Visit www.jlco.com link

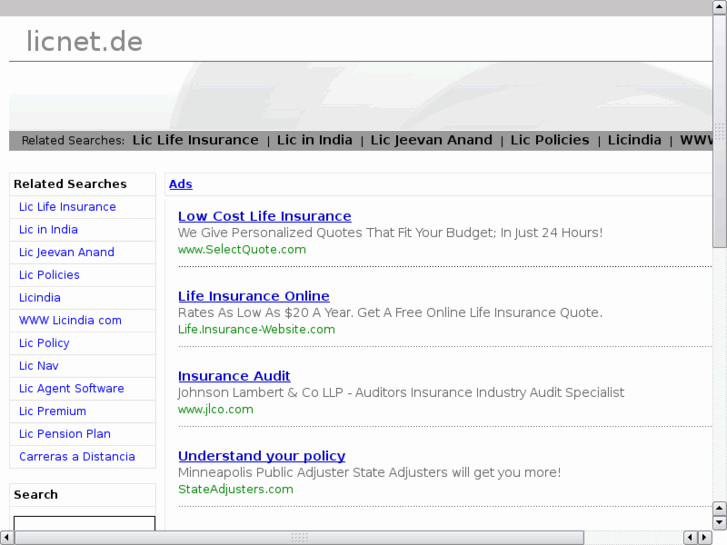pyautogui.click(x=216, y=409)
